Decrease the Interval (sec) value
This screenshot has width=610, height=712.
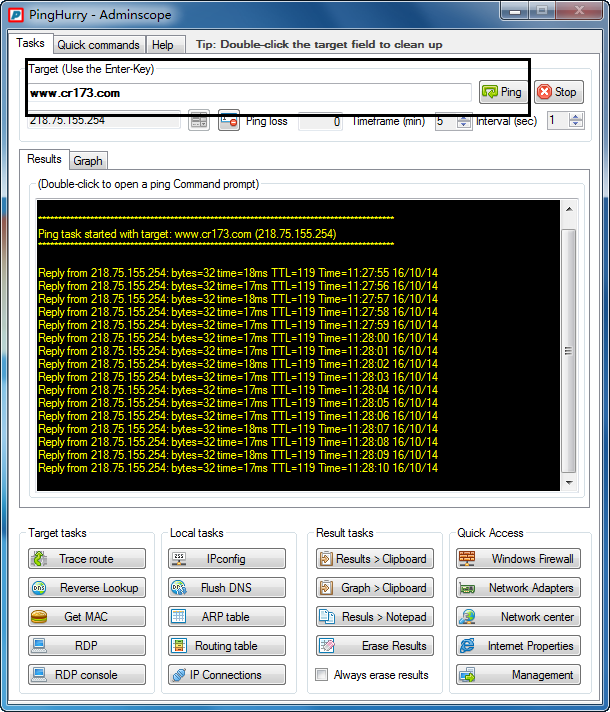coord(576,124)
